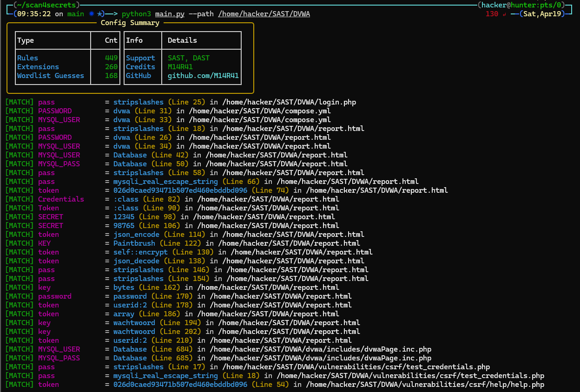The image size is (580, 392).
Task: Open the help.php file path in last line
Action: point(425,385)
